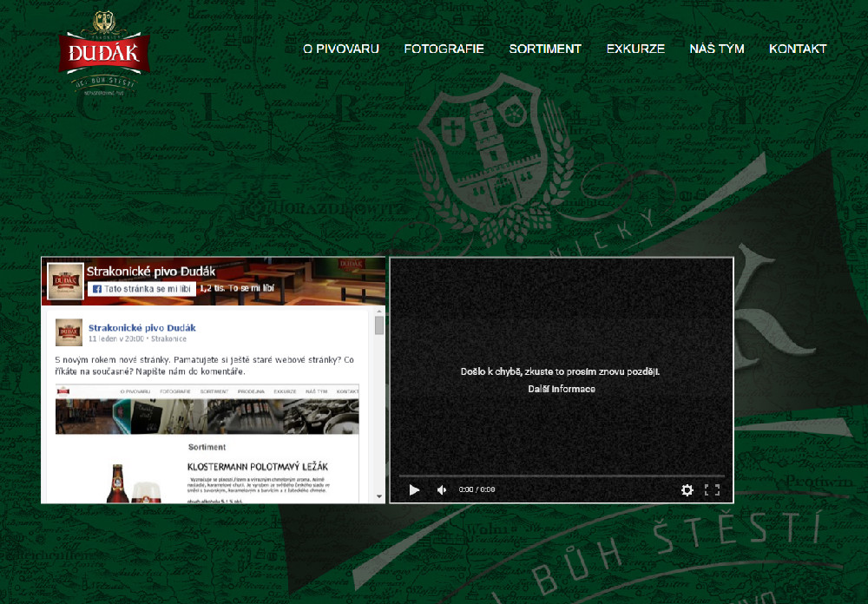Go to the FOTOGRAFIE page
This screenshot has width=868, height=604.
click(x=444, y=49)
